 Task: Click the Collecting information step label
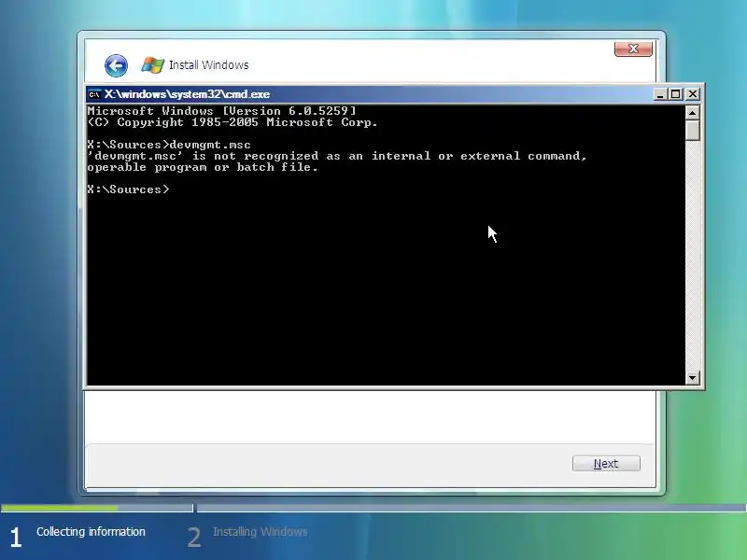point(91,531)
